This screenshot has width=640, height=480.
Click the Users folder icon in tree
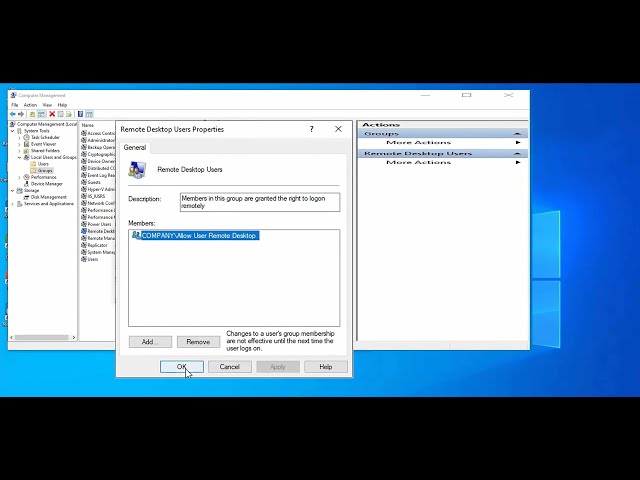click(x=33, y=164)
